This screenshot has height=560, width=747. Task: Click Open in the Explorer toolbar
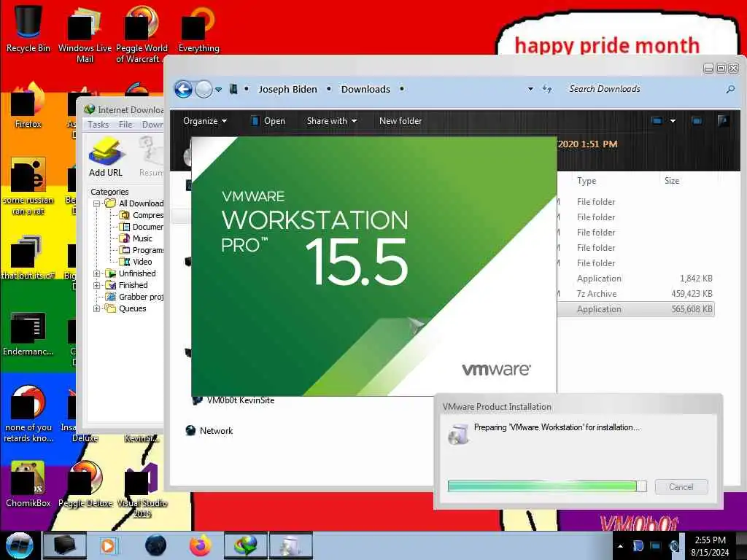[x=268, y=121]
